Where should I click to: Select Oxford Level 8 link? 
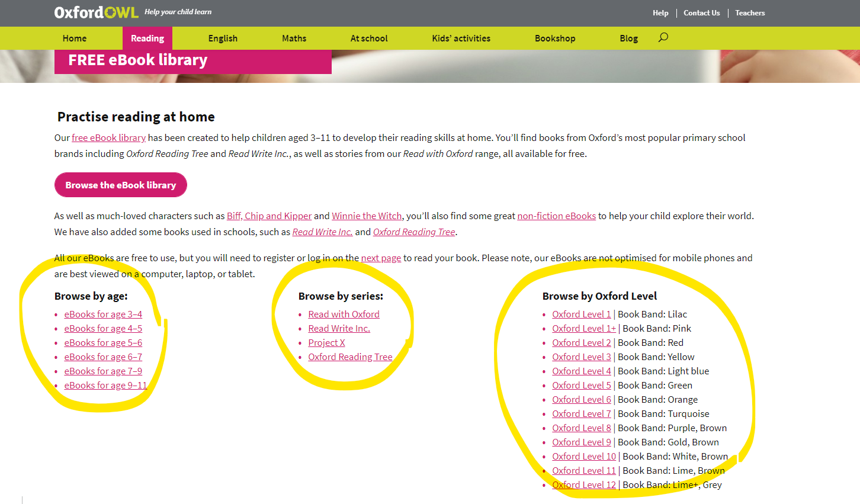(582, 428)
